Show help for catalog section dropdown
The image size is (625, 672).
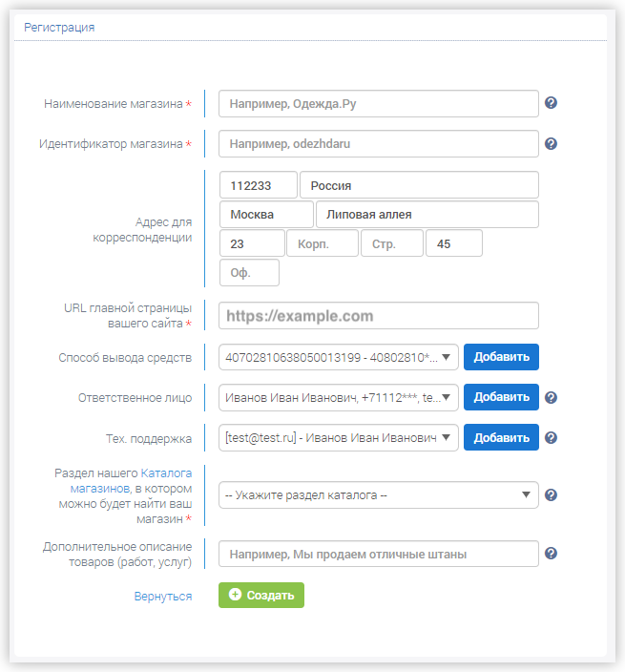551,495
